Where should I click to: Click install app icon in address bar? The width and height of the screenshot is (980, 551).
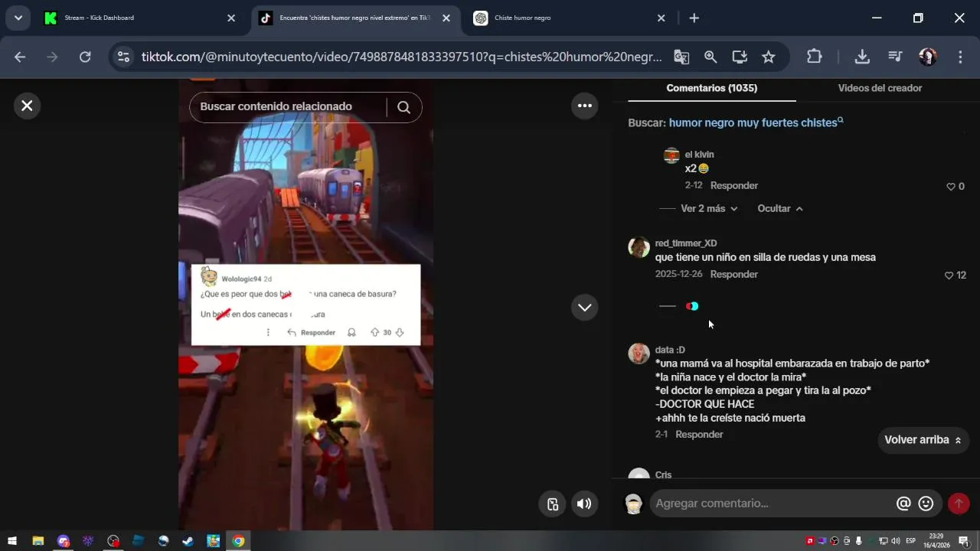(740, 57)
